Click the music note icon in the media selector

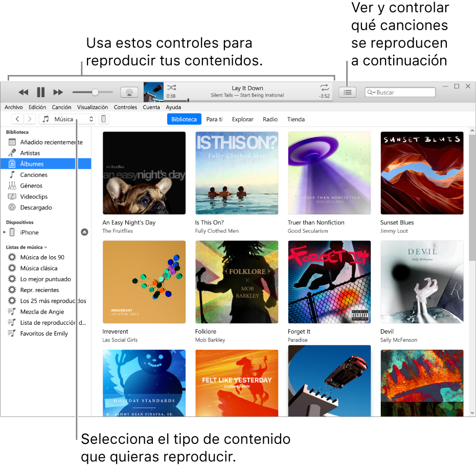point(46,119)
